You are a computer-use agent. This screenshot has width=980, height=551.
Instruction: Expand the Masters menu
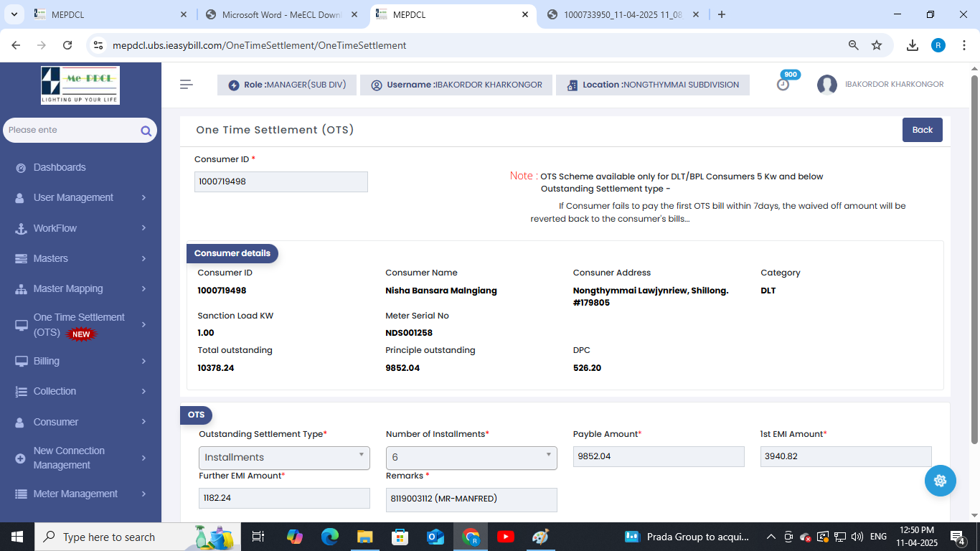tap(80, 258)
